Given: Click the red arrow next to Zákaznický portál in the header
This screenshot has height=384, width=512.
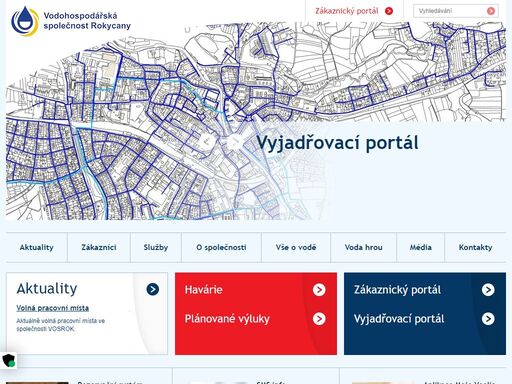Looking at the screenshot, I should pos(389,11).
